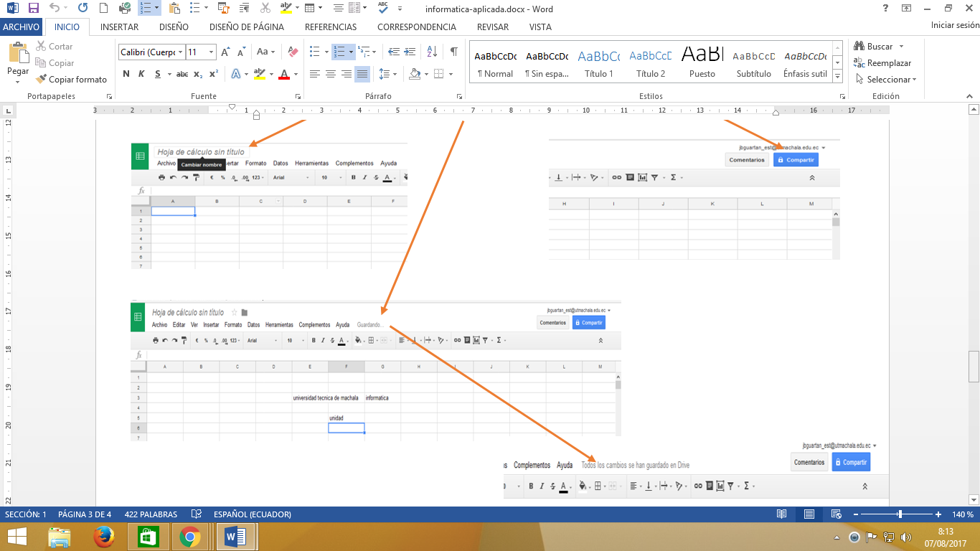980x551 pixels.
Task: Open Google Chrome from the taskbar
Action: point(190,537)
